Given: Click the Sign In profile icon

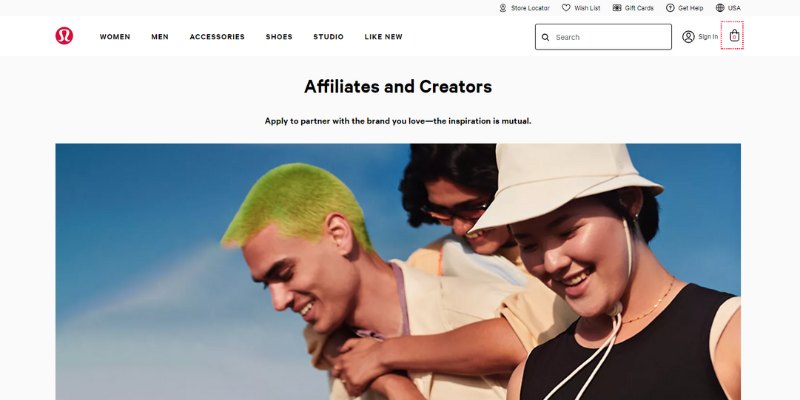Looking at the screenshot, I should (x=688, y=37).
